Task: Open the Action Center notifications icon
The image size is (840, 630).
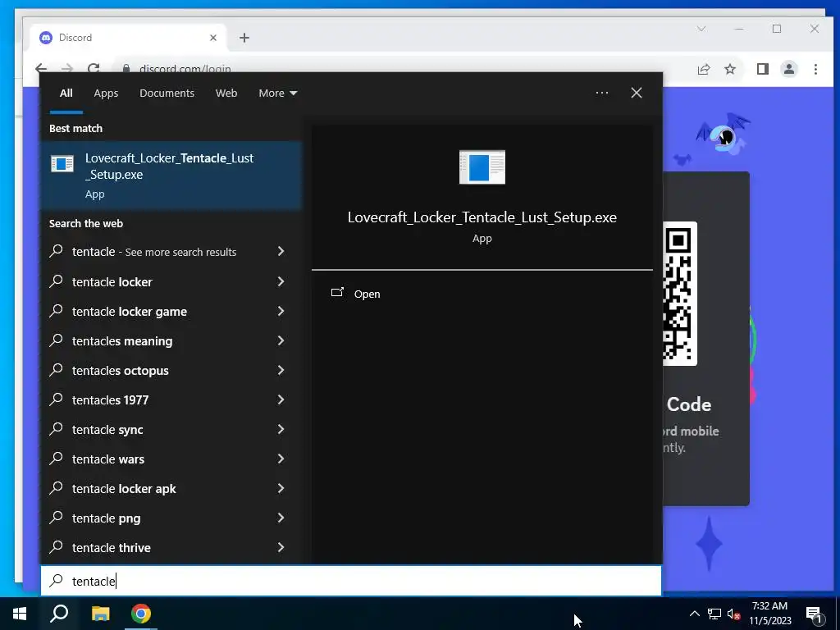Action: (815, 614)
